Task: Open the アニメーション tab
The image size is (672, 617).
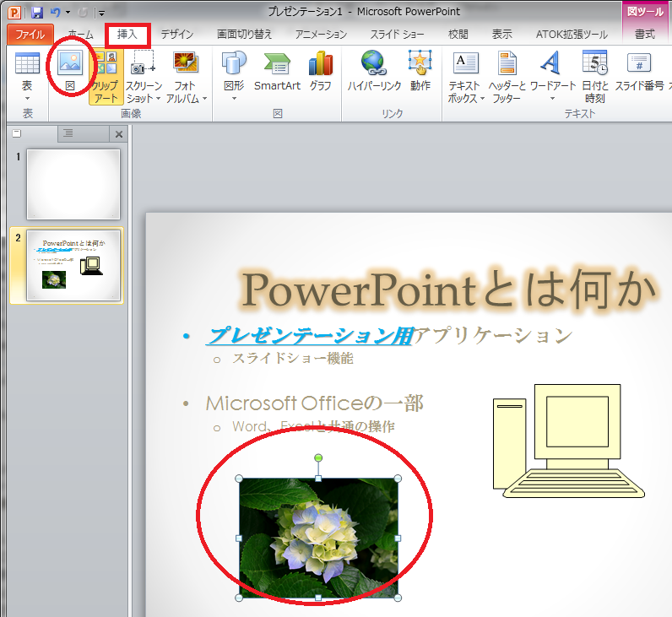Action: click(x=321, y=35)
